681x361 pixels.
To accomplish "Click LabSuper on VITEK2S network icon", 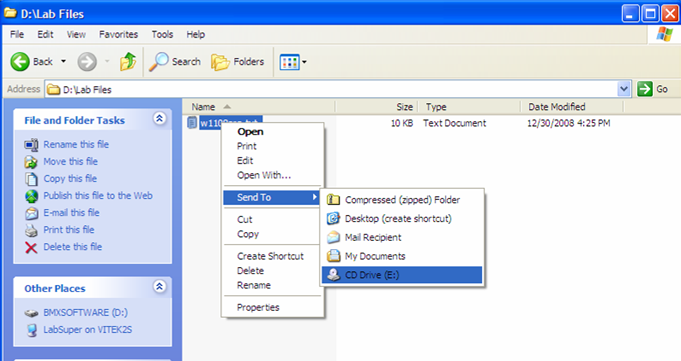I will pos(32,330).
